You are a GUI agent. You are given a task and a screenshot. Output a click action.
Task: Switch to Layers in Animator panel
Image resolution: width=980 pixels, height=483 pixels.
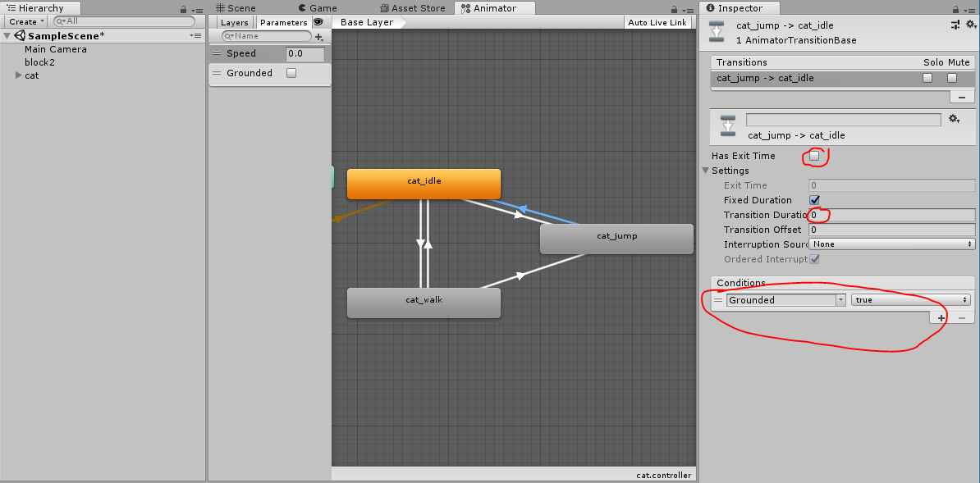[235, 22]
